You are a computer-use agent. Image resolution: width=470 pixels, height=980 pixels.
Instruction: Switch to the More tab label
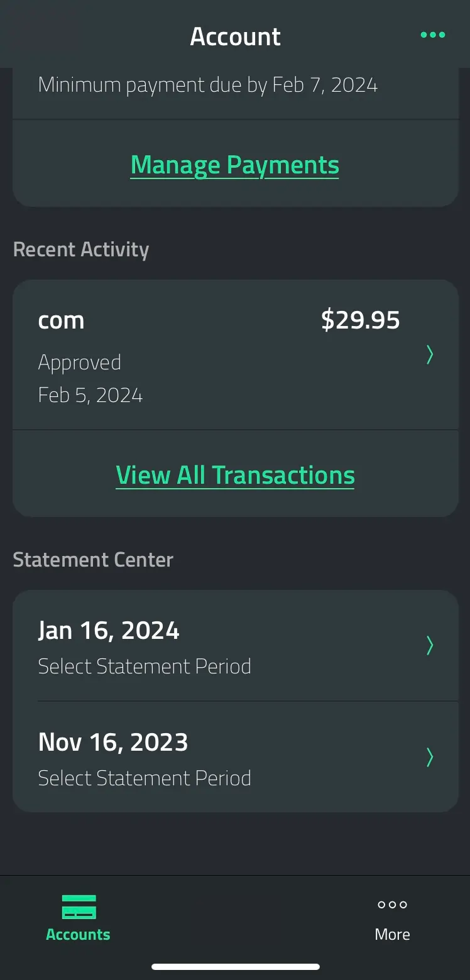click(393, 934)
